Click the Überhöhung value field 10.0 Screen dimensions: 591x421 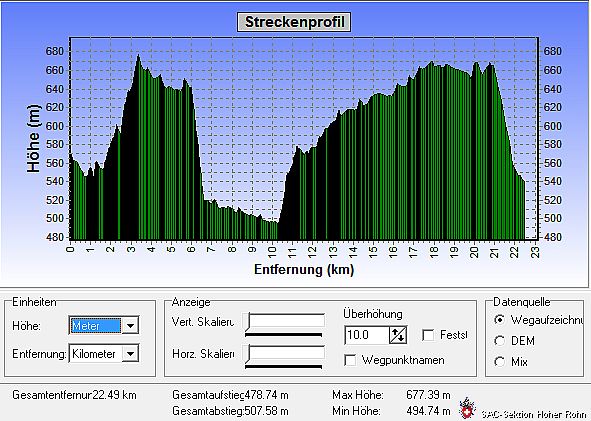[x=367, y=335]
